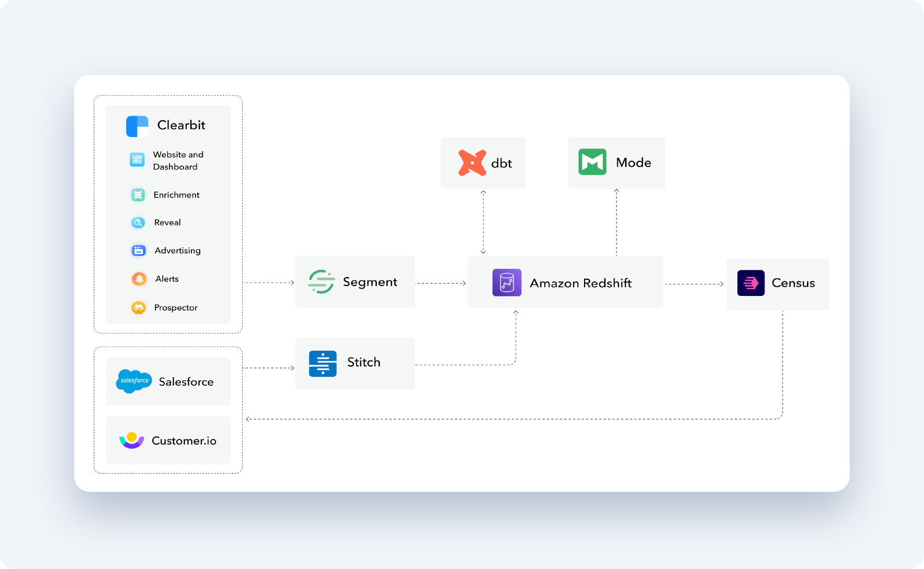Open the Stitch data loader icon
The height and width of the screenshot is (569, 924).
tap(322, 363)
